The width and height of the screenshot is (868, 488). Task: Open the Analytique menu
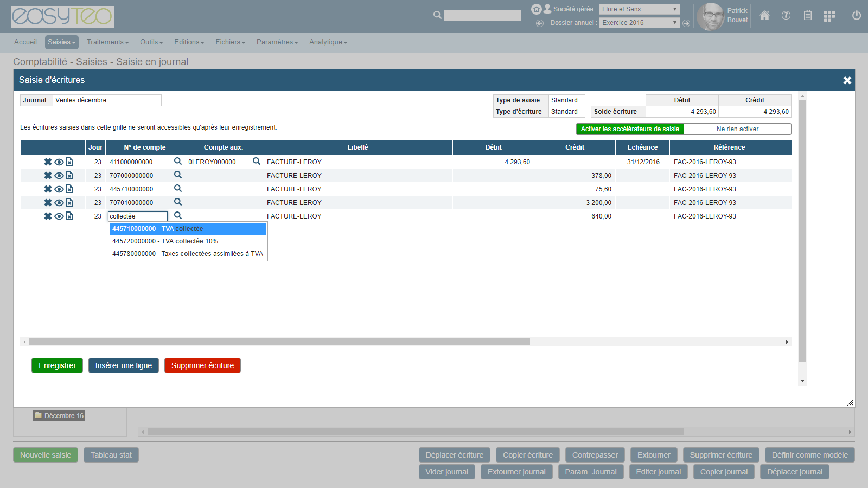[x=328, y=42]
